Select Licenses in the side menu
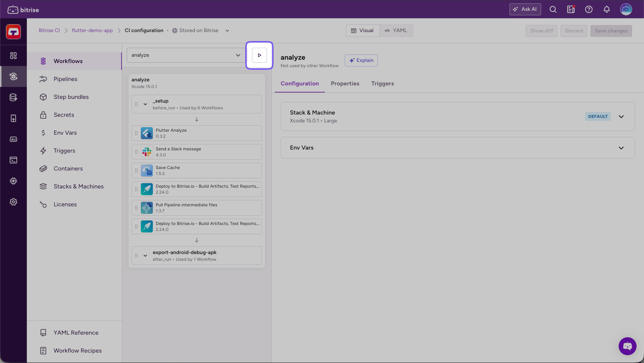Viewport: 644px width, 363px height. tap(75, 204)
